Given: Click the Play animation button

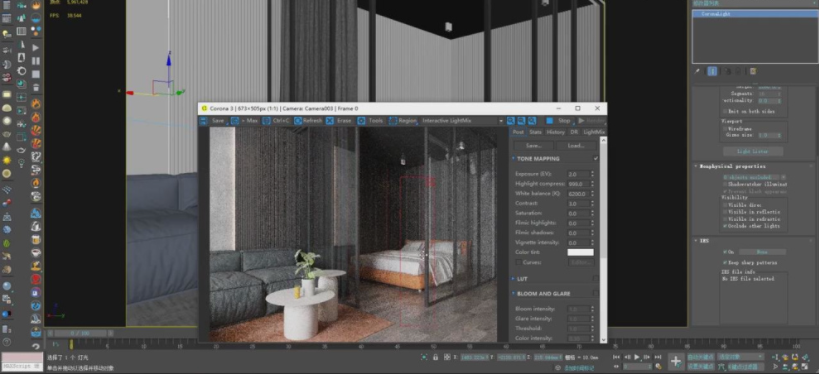Looking at the screenshot, I should point(637,357).
